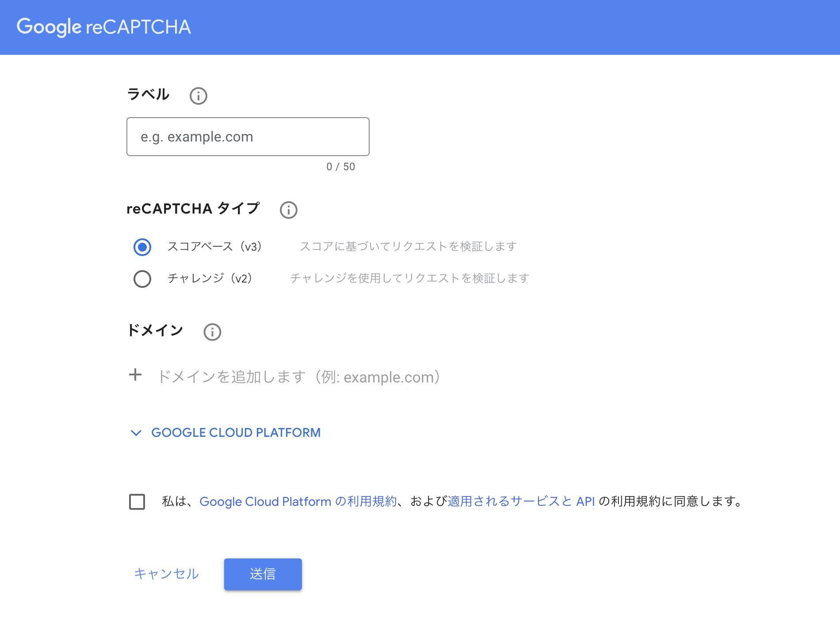Screen dimensions: 840x619
Task: Expand the GOOGLE CLOUD PLATFORM section
Action: click(236, 432)
